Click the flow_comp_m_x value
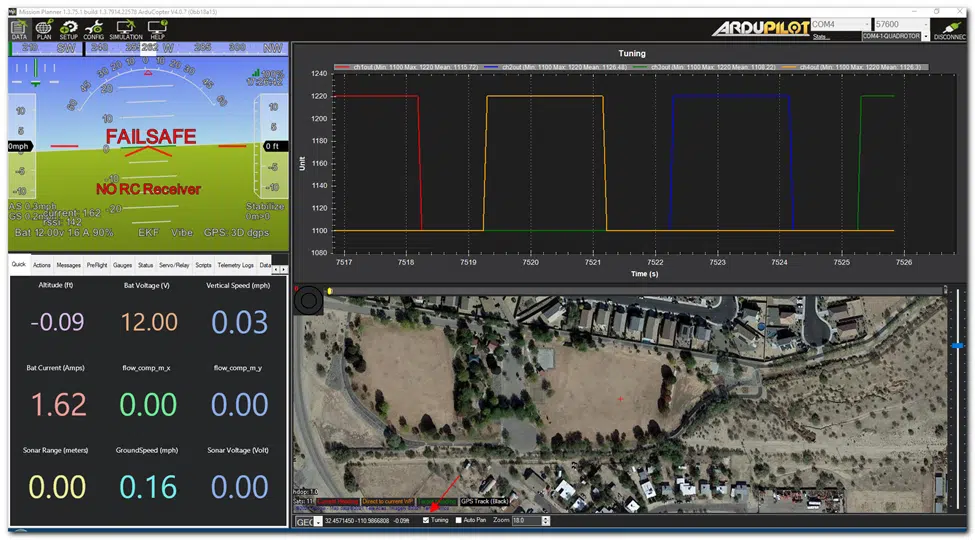 click(148, 404)
